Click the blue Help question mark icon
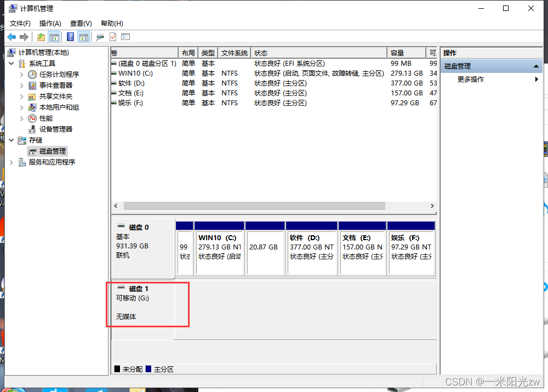The height and width of the screenshot is (392, 548). coord(70,37)
